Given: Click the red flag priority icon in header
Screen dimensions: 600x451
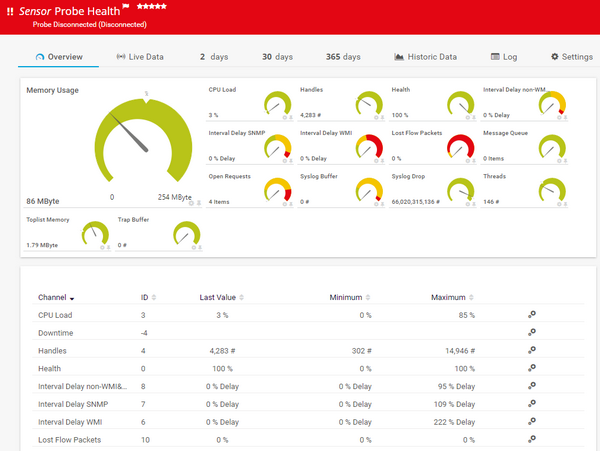Looking at the screenshot, I should coord(155,9).
